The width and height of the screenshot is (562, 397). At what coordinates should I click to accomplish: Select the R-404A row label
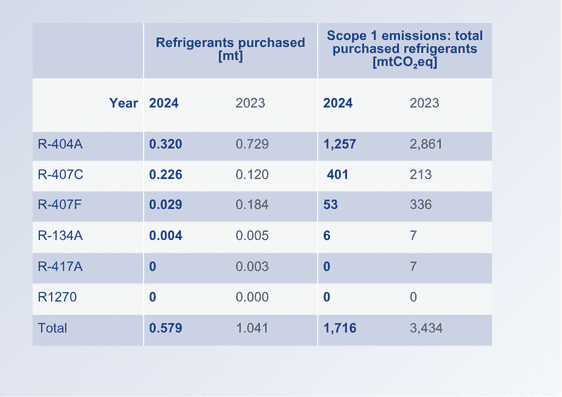(60, 144)
